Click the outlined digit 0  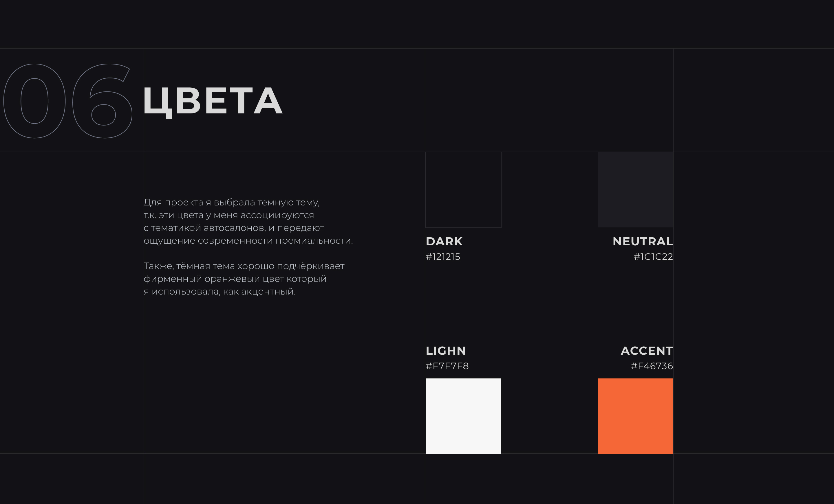click(x=34, y=101)
